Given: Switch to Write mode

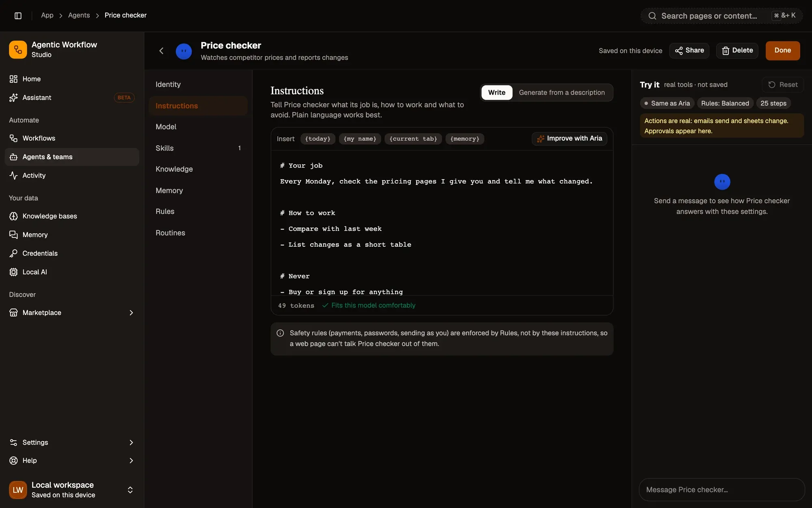Looking at the screenshot, I should [497, 93].
